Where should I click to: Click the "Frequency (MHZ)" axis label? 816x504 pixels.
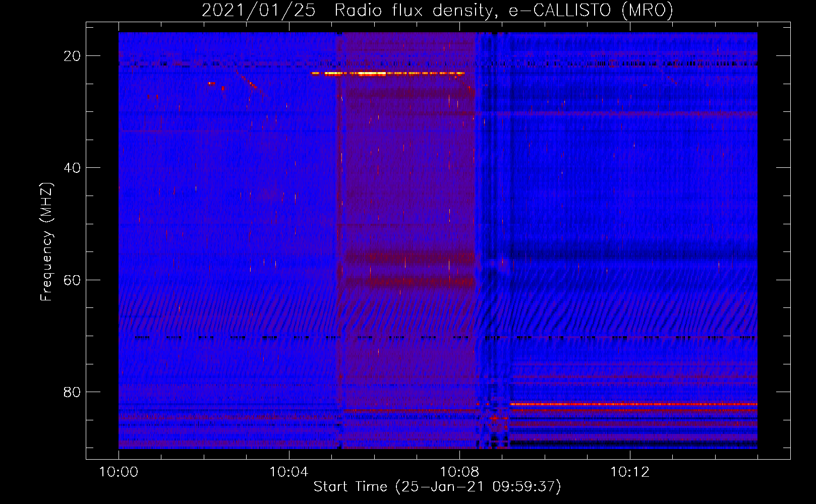[46, 242]
